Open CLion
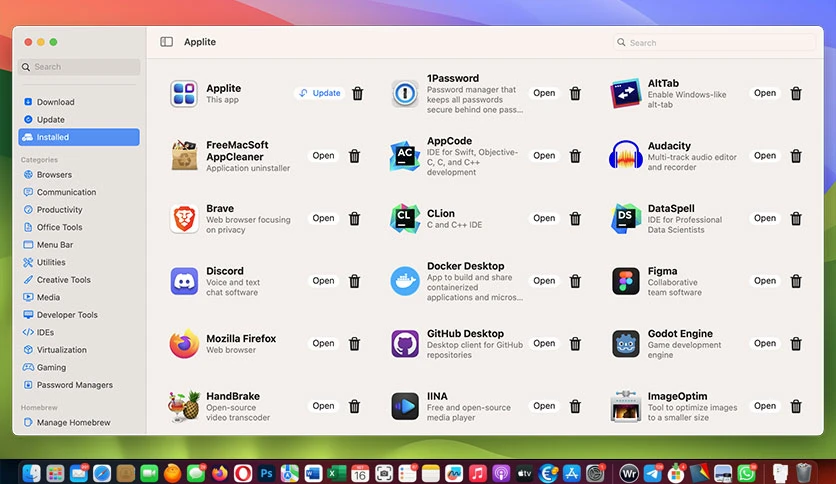Viewport: 836px width, 484px height. click(x=544, y=218)
